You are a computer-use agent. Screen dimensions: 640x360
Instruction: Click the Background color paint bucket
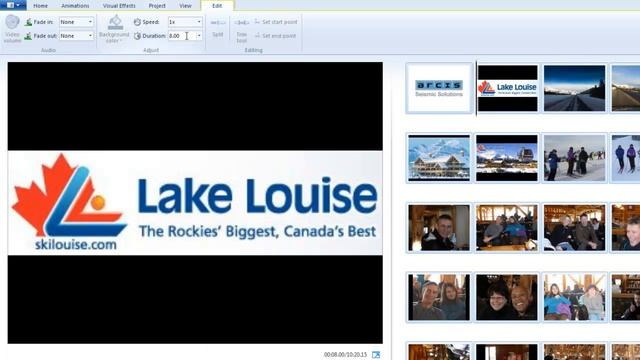[x=116, y=22]
